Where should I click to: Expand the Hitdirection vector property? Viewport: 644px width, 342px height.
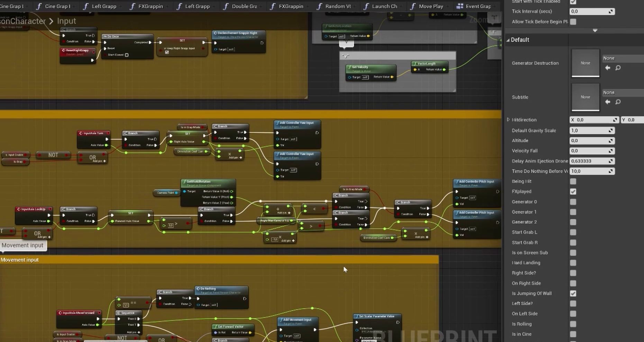tap(508, 120)
